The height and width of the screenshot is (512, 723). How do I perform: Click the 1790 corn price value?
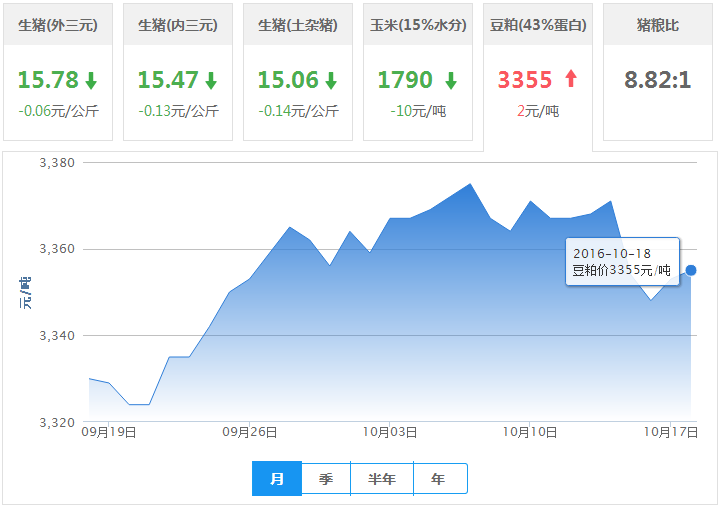pos(405,80)
